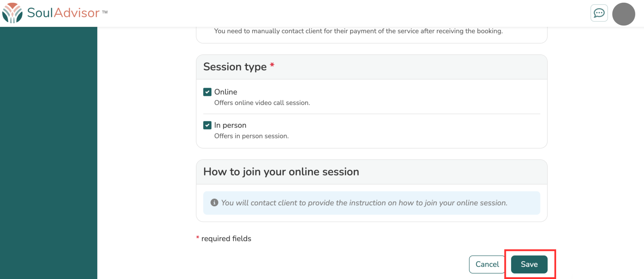Click the Offers online video call session description

click(x=262, y=103)
